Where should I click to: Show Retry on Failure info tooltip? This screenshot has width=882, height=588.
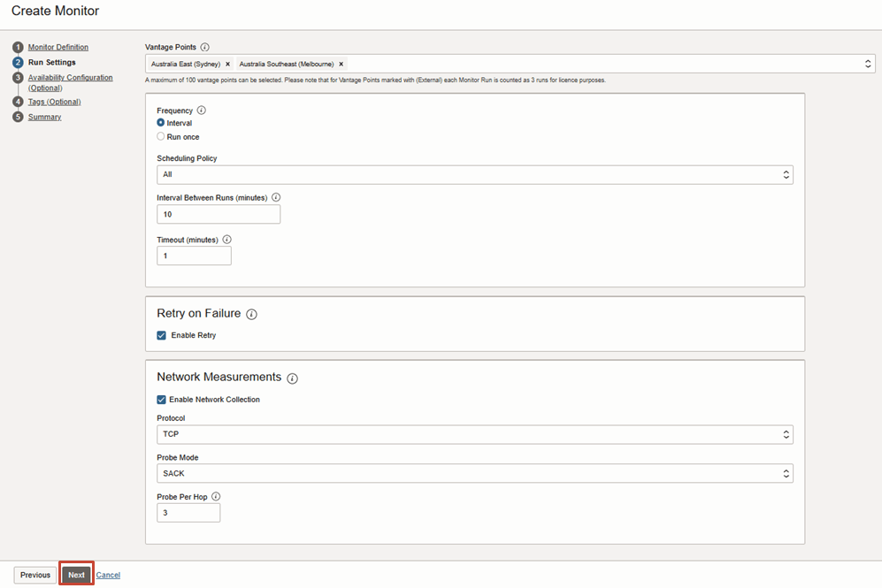tap(251, 315)
